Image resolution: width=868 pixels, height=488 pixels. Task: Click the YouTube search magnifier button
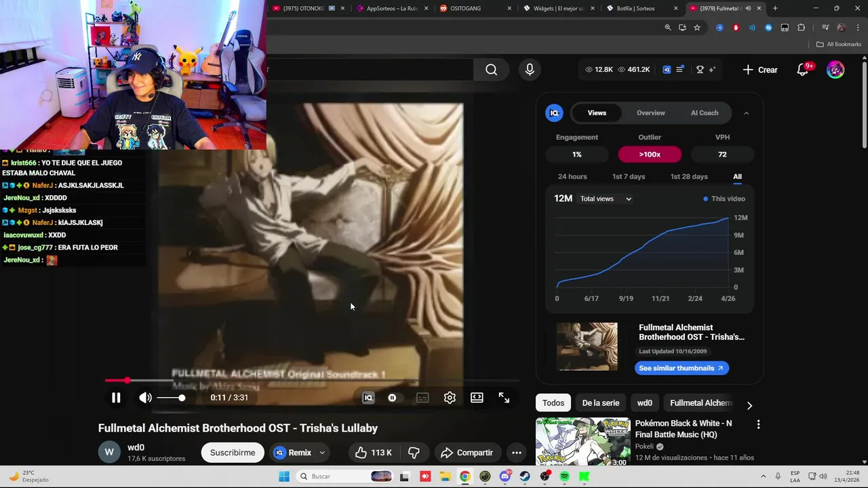pyautogui.click(x=491, y=70)
